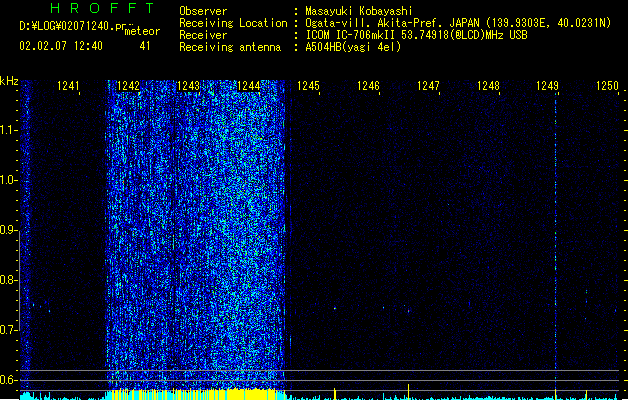Click time marker 1241
This screenshot has height=400, width=629.
68,86
